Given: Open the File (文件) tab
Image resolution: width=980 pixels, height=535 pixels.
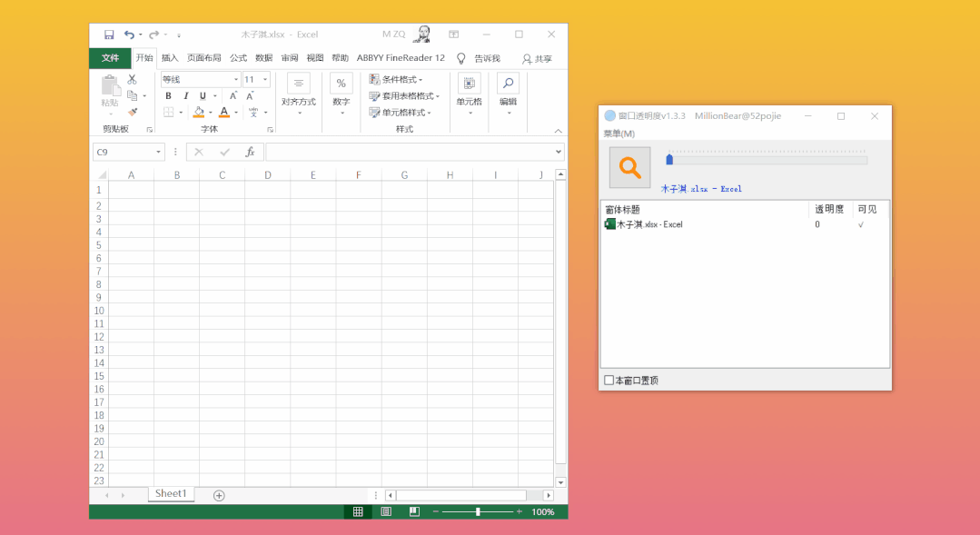Looking at the screenshot, I should (x=110, y=58).
